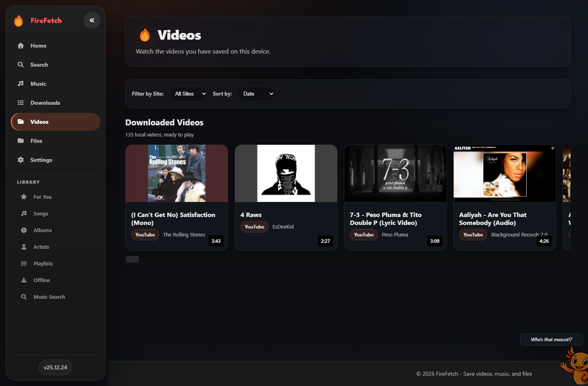This screenshot has width=588, height=386.
Task: Click the Downloads list icon
Action: 21,103
